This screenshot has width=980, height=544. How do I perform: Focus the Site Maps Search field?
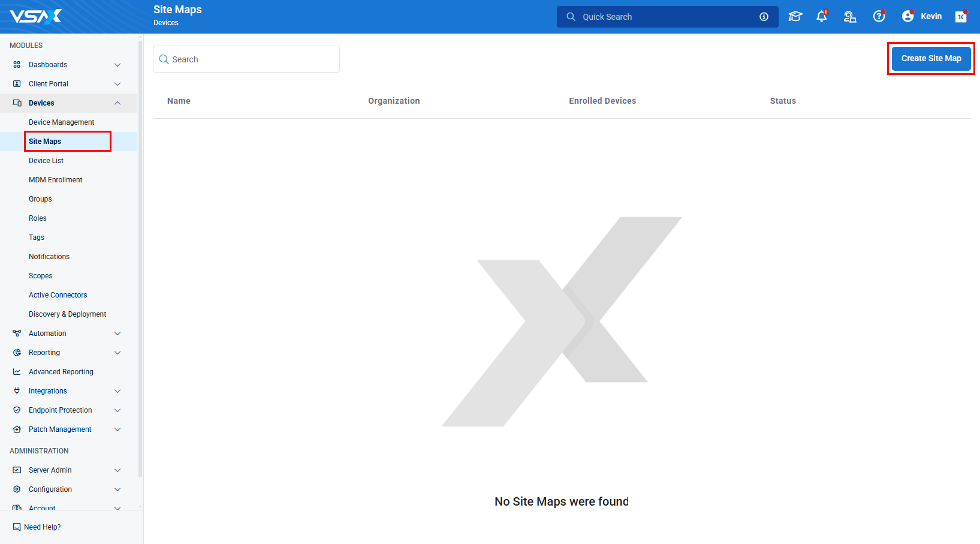pos(246,59)
